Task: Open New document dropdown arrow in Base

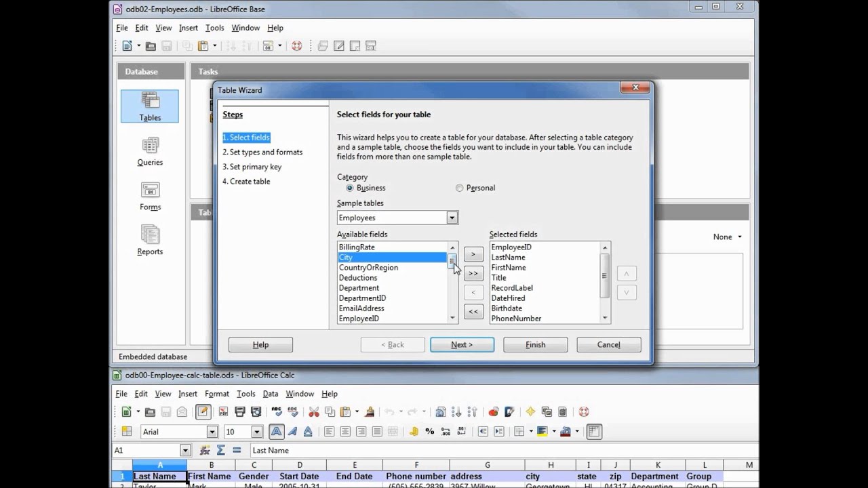Action: coord(138,46)
